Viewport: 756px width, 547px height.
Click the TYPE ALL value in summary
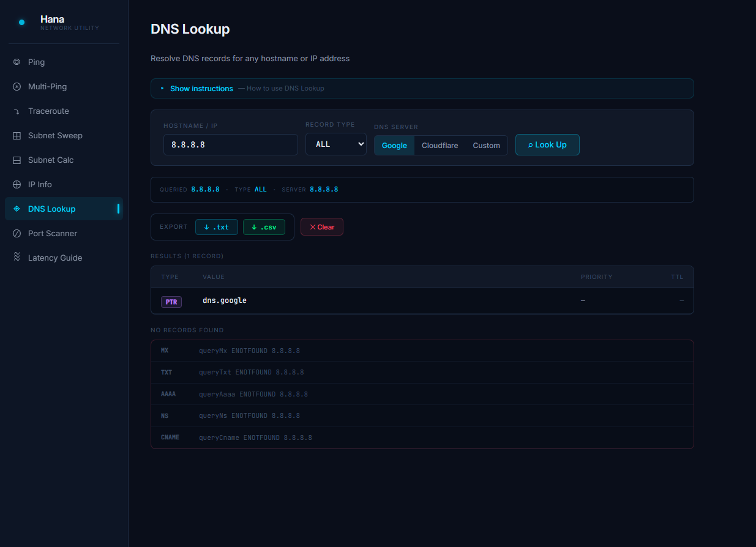point(261,190)
